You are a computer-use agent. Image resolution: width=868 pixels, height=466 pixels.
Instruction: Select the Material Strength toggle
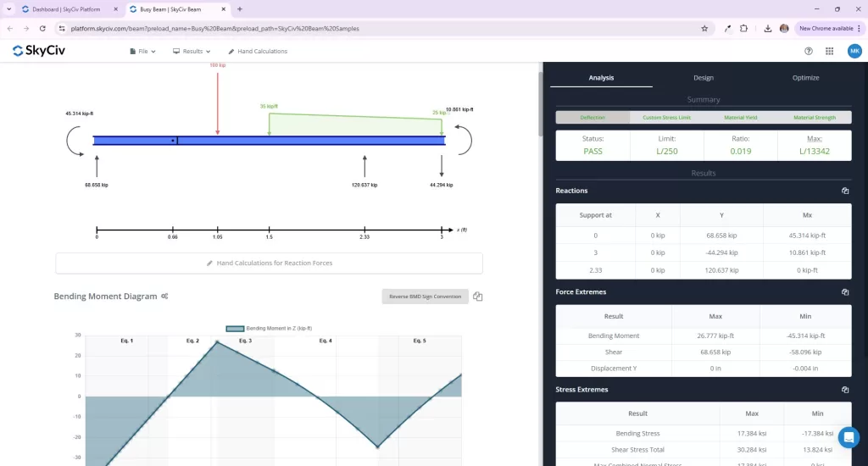click(815, 117)
